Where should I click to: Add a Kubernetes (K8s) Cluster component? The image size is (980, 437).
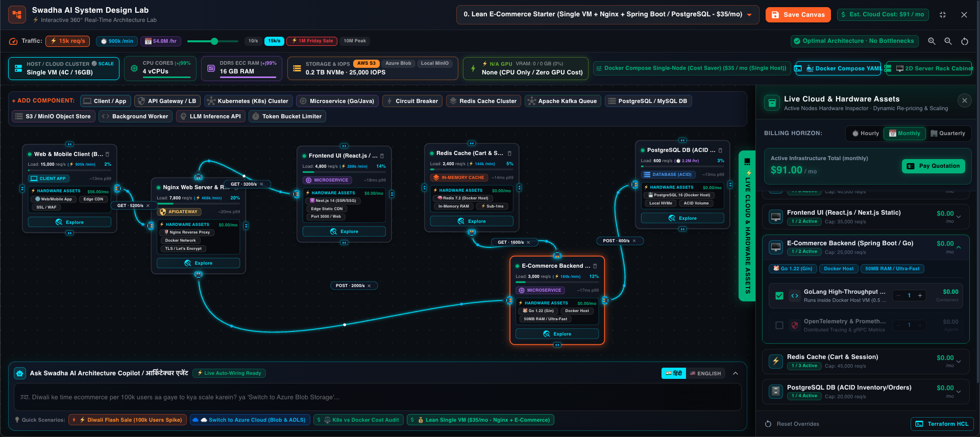pos(249,101)
